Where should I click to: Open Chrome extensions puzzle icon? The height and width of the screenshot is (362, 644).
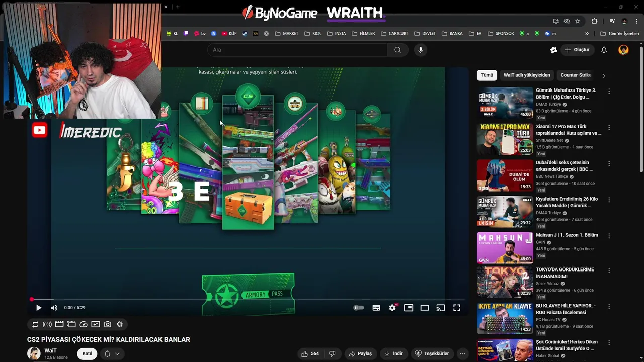pos(595,21)
